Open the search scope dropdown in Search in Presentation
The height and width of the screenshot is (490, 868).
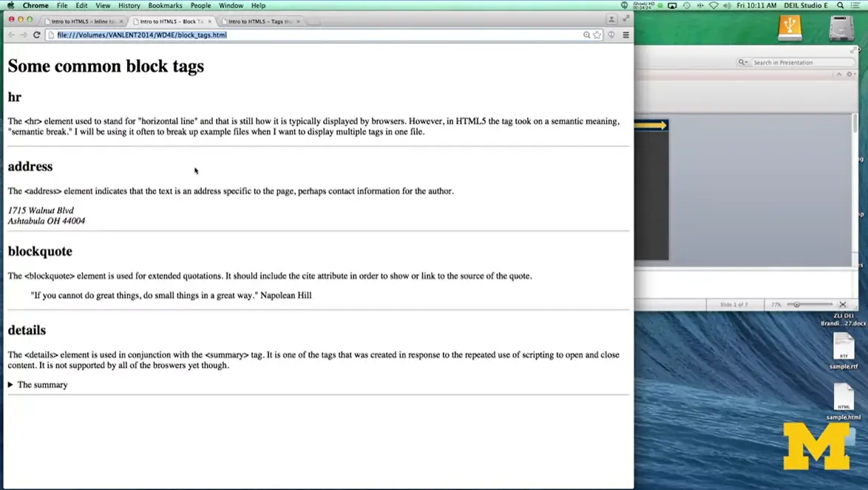743,62
